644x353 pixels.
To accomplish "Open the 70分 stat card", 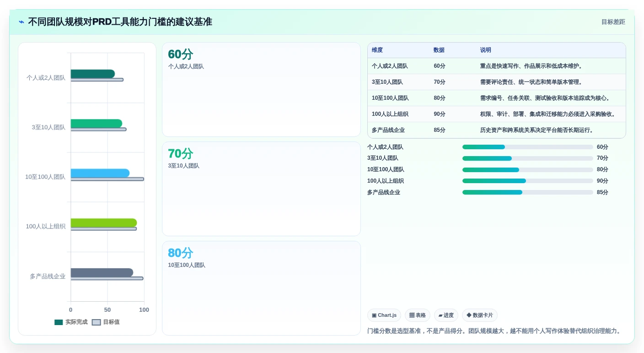I will (x=261, y=189).
